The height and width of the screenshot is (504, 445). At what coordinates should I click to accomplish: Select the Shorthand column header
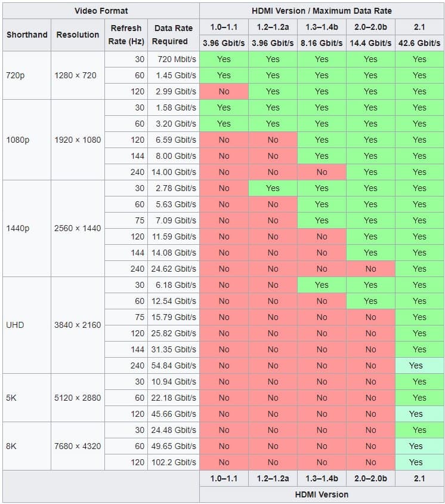tap(27, 35)
